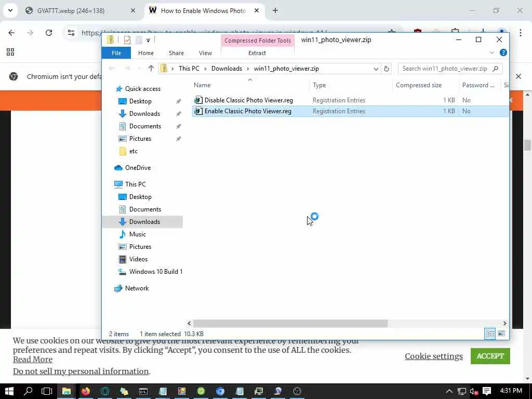Open the Read More cookie link
This screenshot has width=532, height=399.
(33, 360)
